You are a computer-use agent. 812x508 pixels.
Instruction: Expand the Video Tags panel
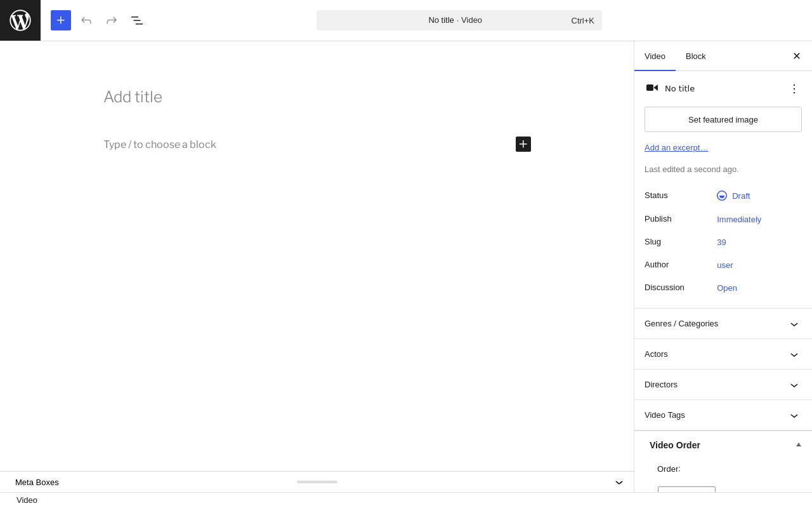pyautogui.click(x=723, y=415)
